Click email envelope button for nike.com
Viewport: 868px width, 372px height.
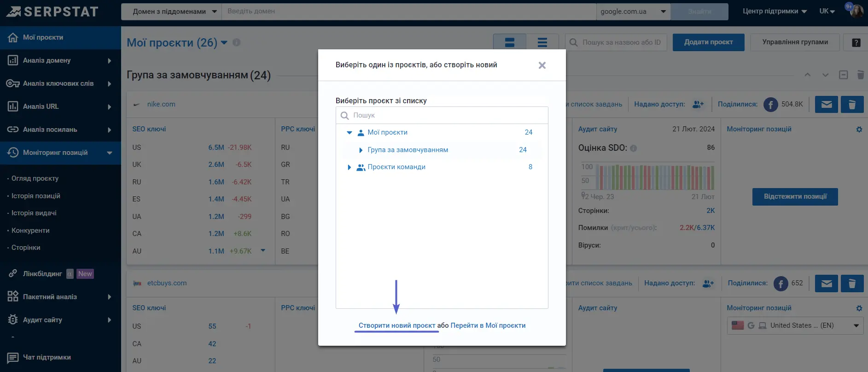(x=827, y=105)
